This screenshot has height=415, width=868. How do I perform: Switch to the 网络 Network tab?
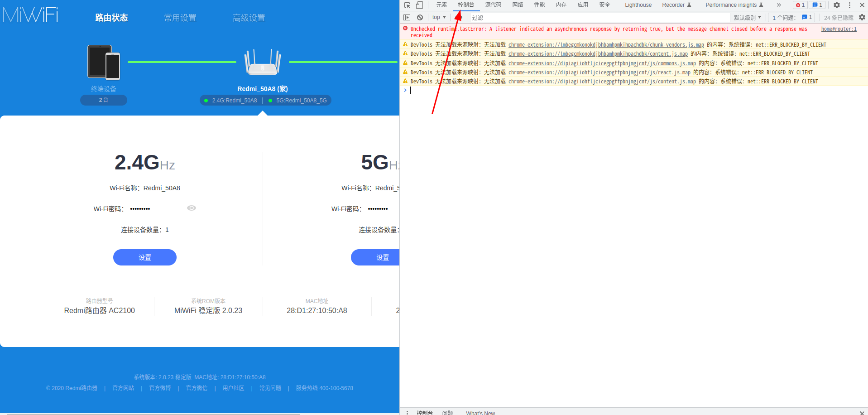tap(518, 5)
